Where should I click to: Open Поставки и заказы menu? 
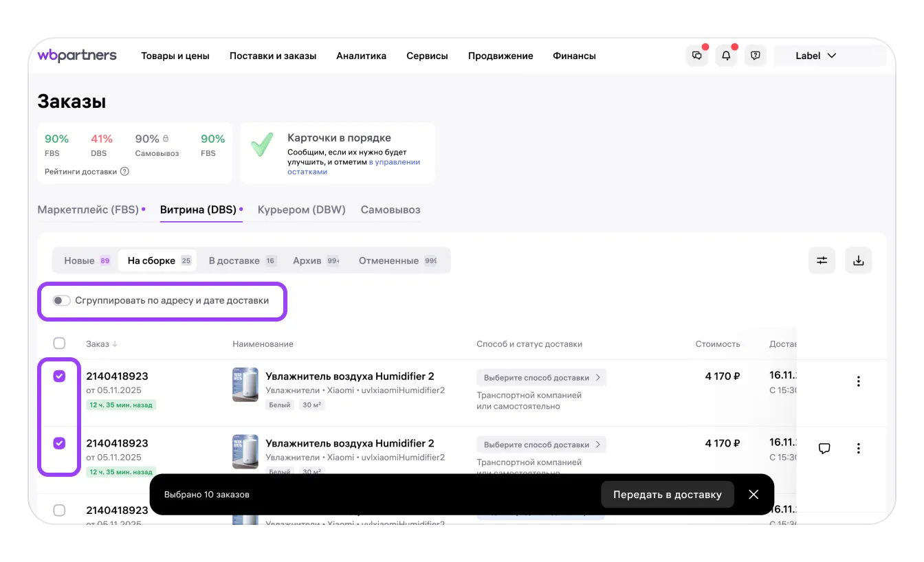coord(273,56)
